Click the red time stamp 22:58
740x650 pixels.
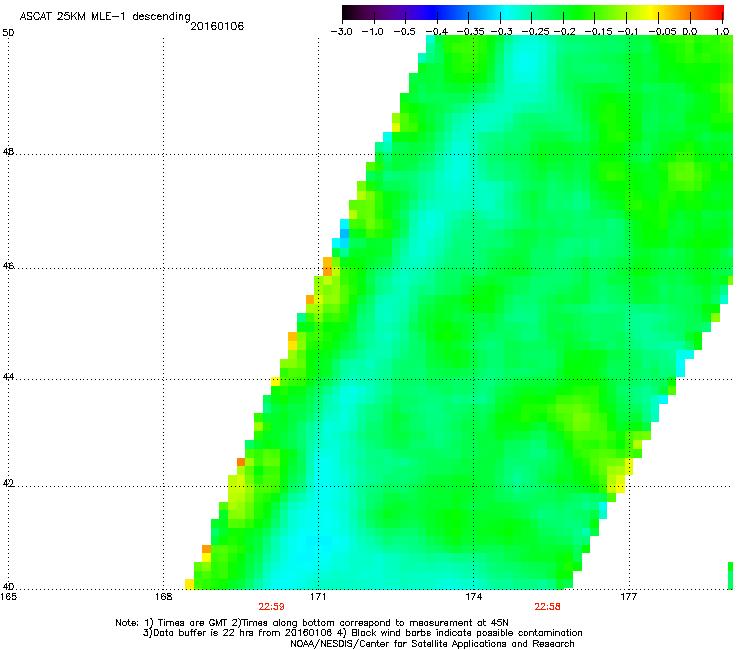tap(547, 607)
